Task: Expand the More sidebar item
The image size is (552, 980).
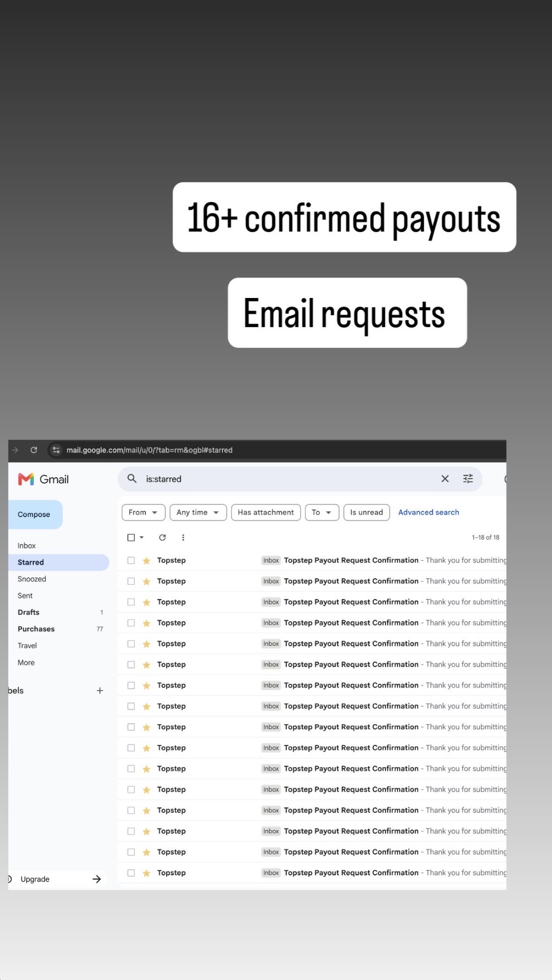Action: [x=26, y=662]
